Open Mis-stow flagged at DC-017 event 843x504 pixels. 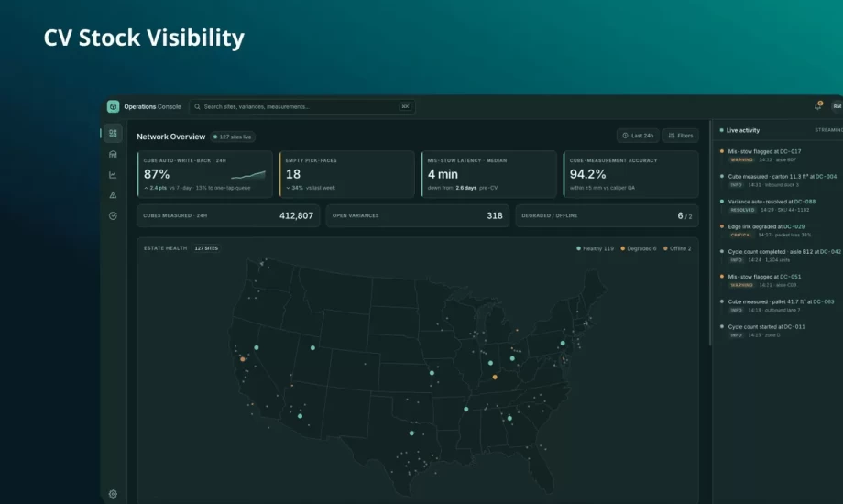point(779,156)
